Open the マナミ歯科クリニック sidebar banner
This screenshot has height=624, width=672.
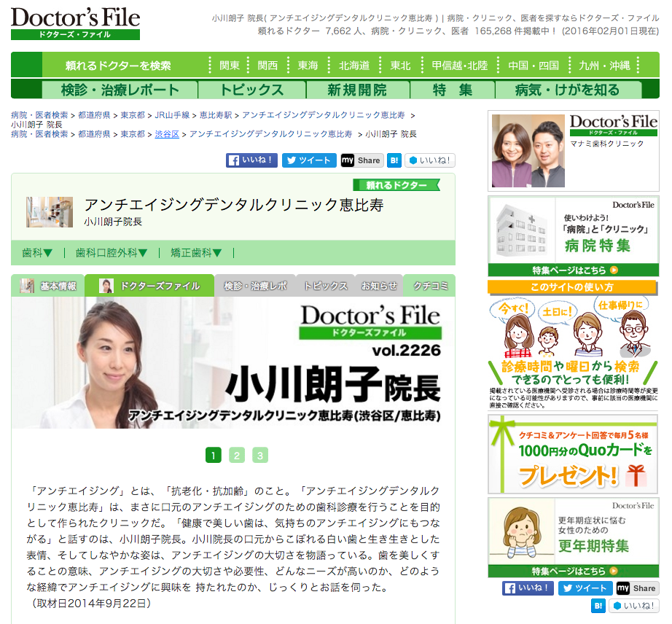point(574,151)
